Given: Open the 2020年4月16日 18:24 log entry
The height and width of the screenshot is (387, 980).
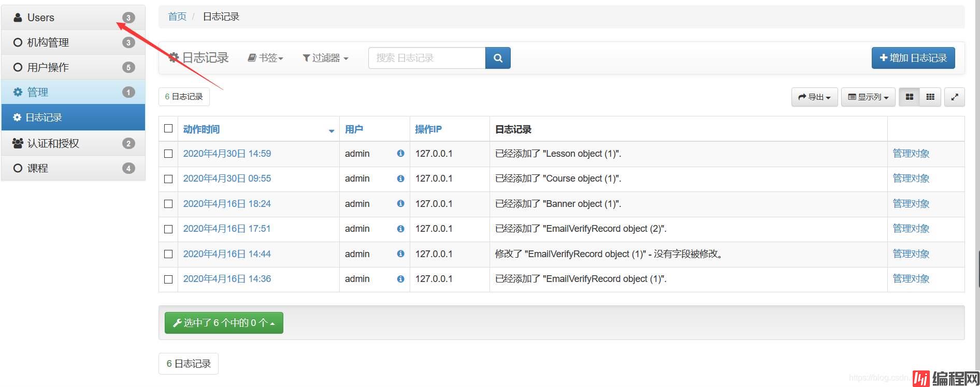Looking at the screenshot, I should (227, 204).
